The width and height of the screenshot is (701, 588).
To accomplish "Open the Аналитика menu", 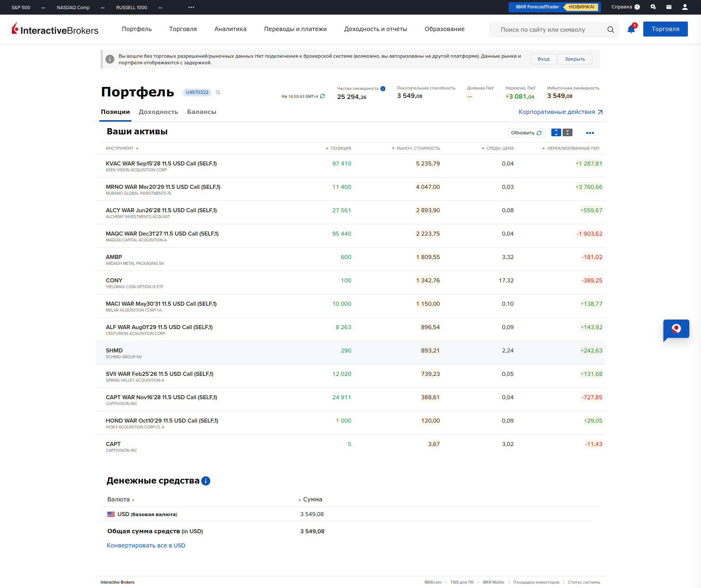I will tap(230, 29).
